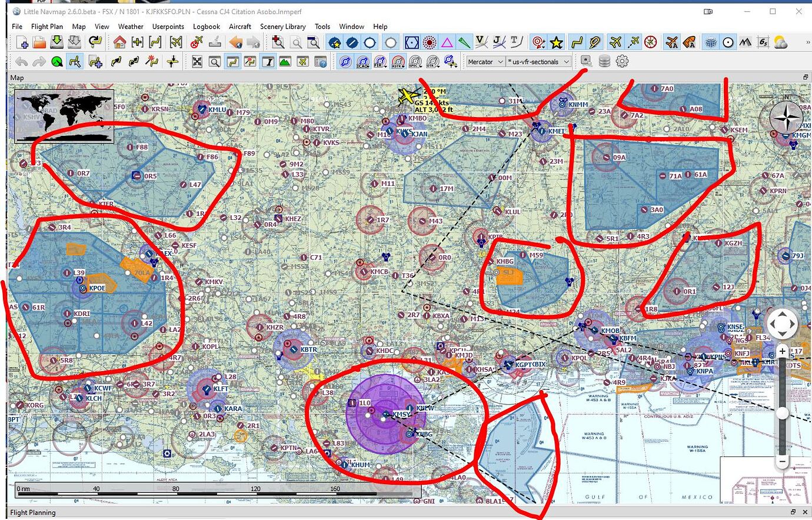The height and width of the screenshot is (520, 812).
Task: Undo the last map movement
Action: [22, 61]
